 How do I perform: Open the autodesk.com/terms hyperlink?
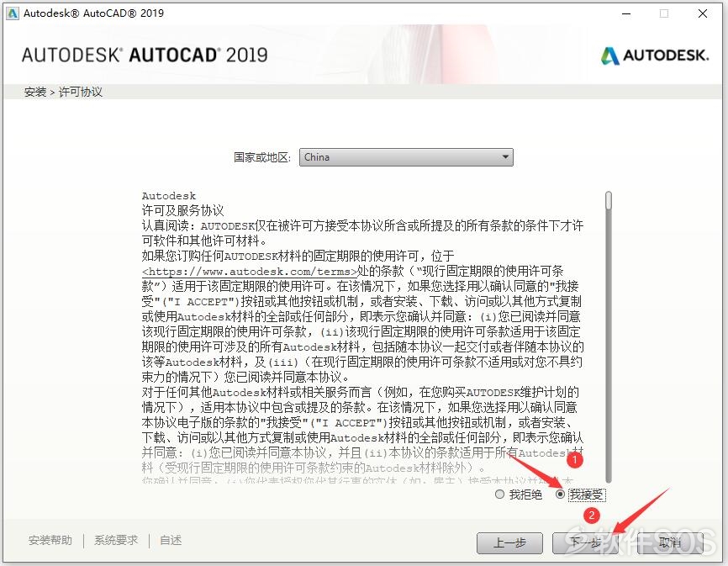click(250, 272)
